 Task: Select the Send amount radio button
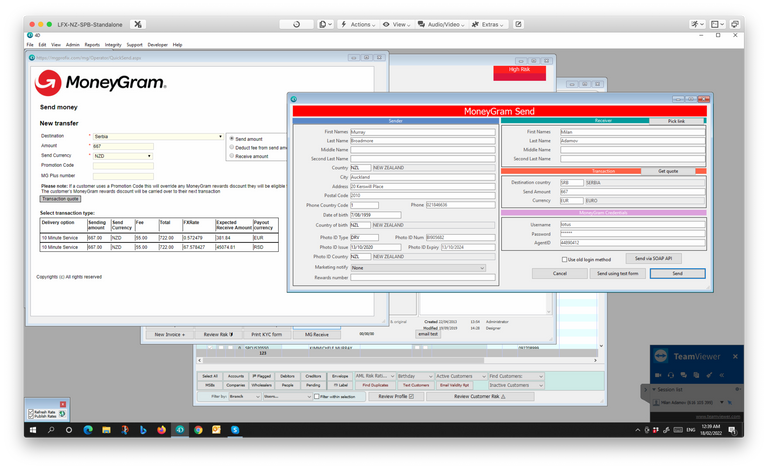(232, 139)
